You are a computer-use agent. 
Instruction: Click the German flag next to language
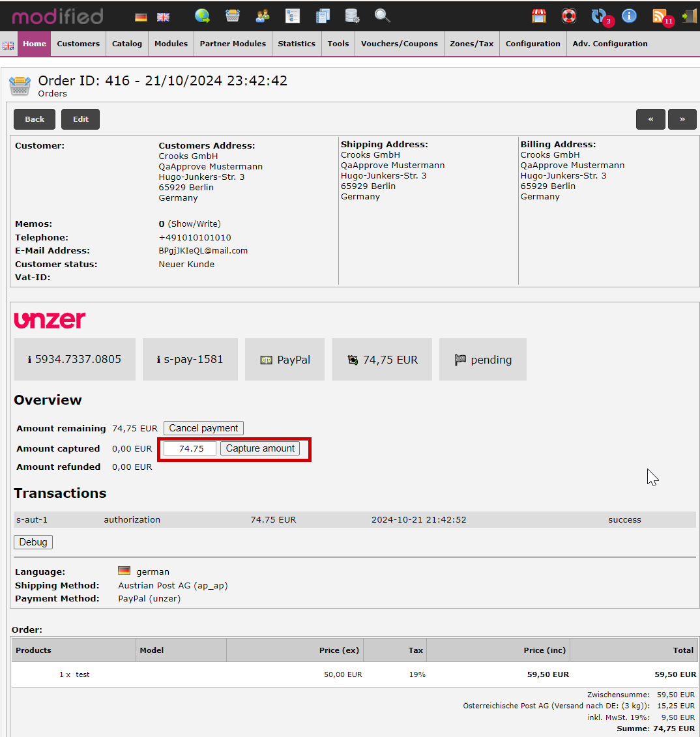(124, 571)
